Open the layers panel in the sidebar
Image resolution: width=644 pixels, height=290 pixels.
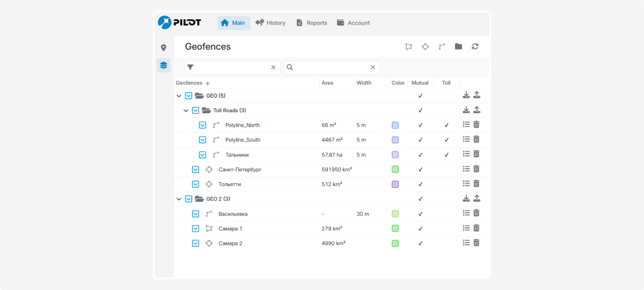click(164, 66)
